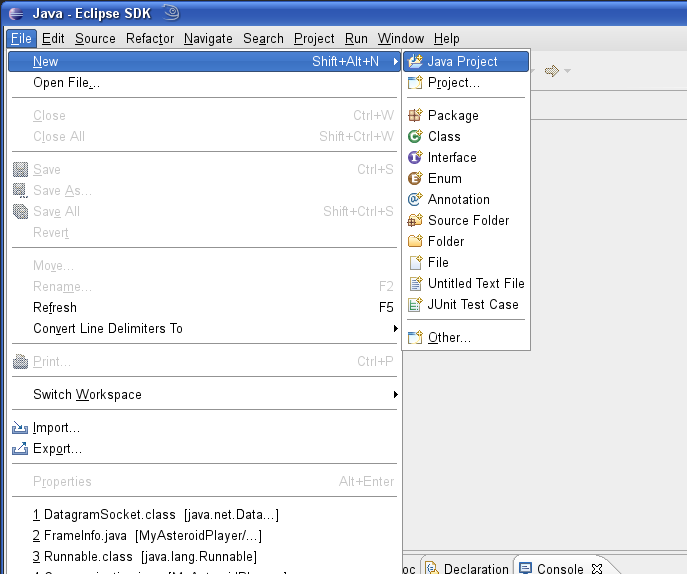Switch to the Console tab

point(560,568)
